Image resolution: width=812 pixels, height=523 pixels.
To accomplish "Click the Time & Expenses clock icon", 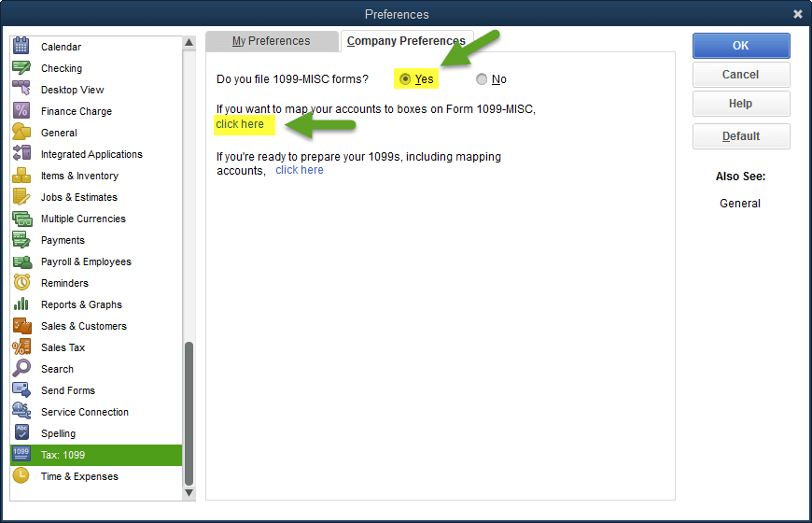I will tap(21, 476).
